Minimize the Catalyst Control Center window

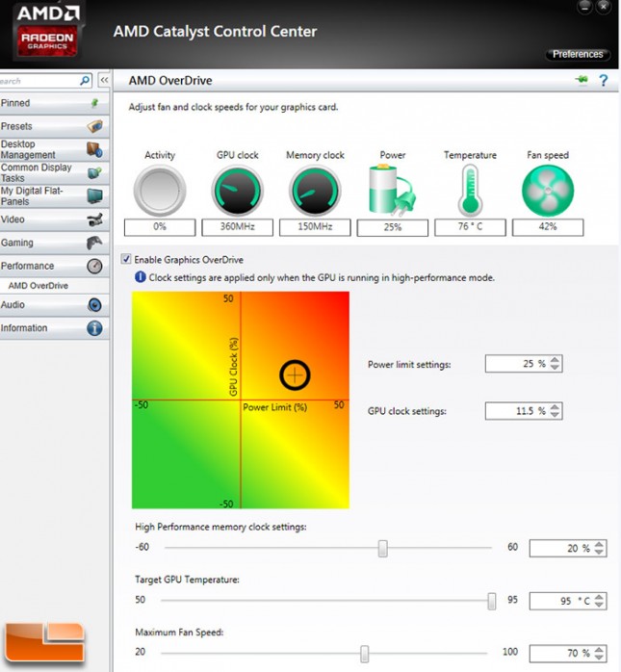pos(584,6)
